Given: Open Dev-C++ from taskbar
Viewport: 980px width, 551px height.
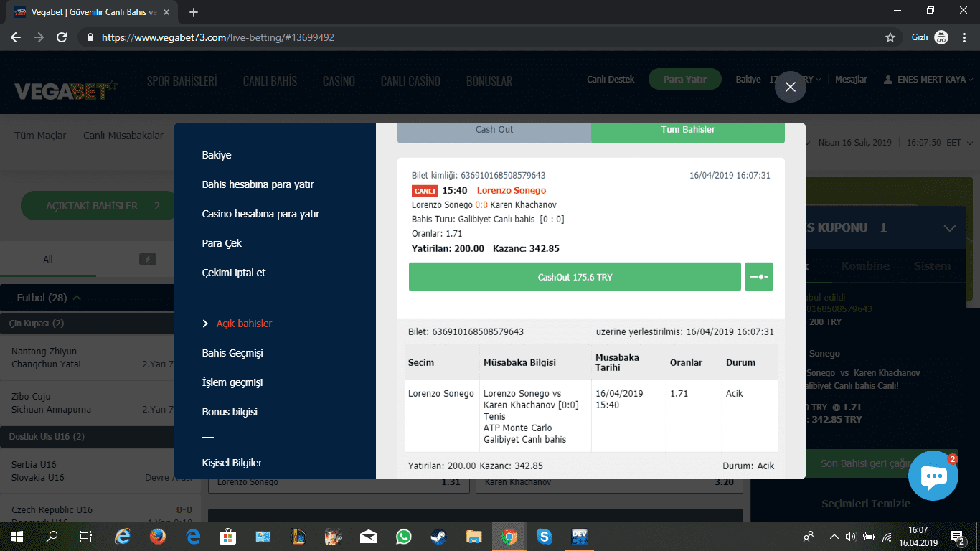Looking at the screenshot, I should [x=580, y=536].
